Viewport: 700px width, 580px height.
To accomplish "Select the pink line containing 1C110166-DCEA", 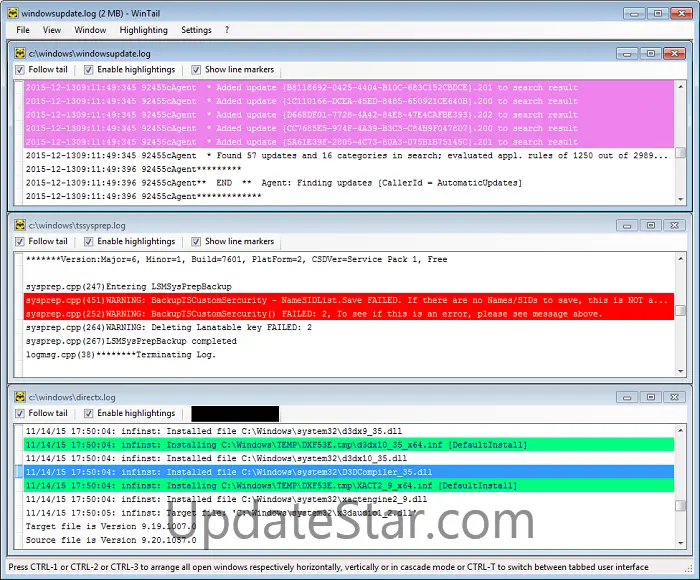I will [x=349, y=101].
